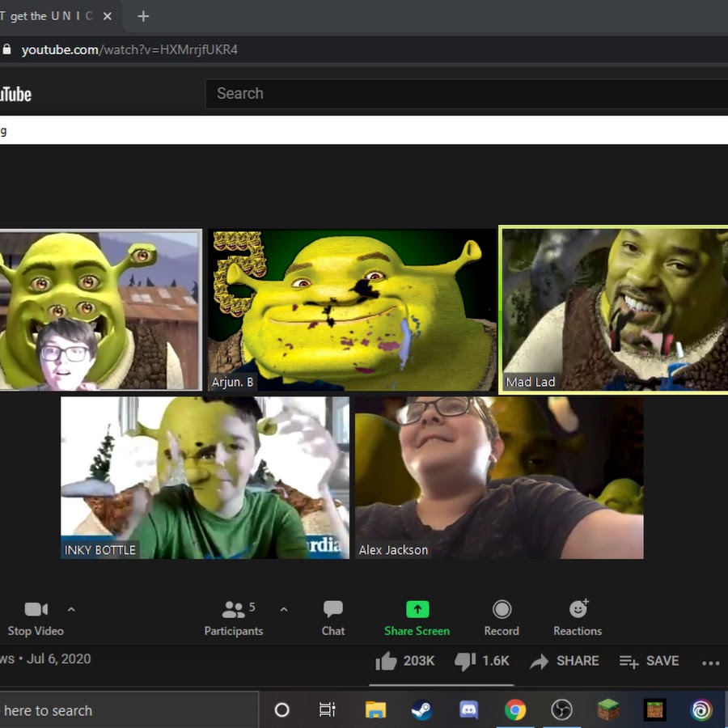Select the Mad Lad video tile
728x728 pixels.
coord(614,310)
